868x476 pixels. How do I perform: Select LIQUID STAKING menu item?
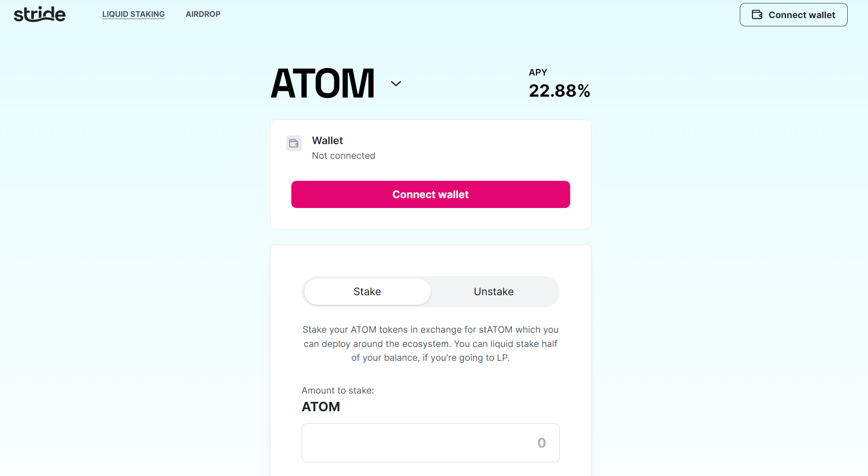[x=133, y=15]
